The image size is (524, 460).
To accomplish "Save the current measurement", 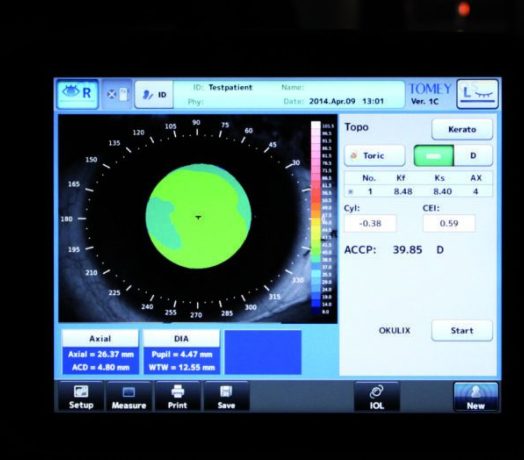I will pos(226,397).
